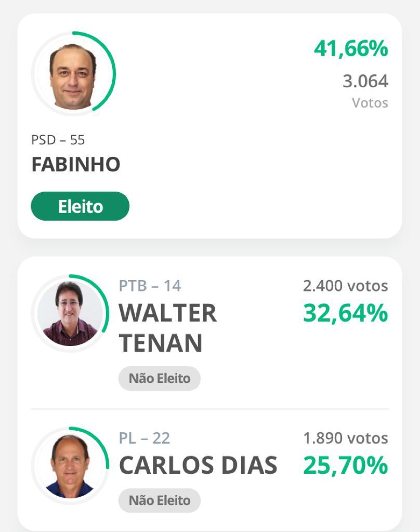420x532 pixels.
Task: Click the 2.400 votos label
Action: [x=345, y=286]
